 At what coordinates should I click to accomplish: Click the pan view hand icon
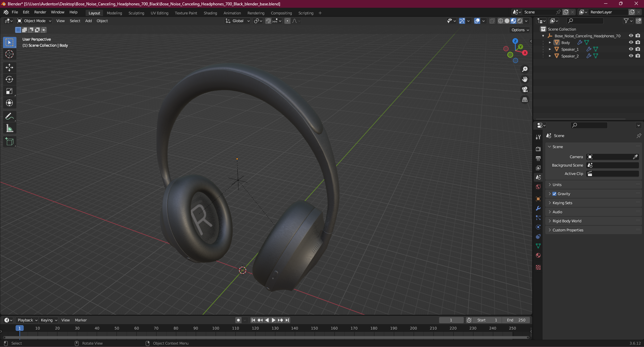525,79
